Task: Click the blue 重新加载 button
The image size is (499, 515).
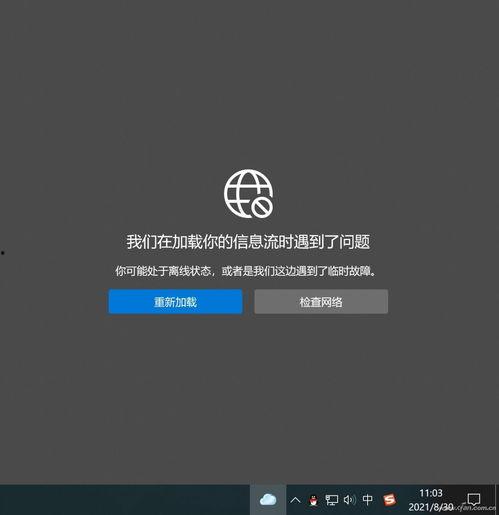Action: point(175,302)
